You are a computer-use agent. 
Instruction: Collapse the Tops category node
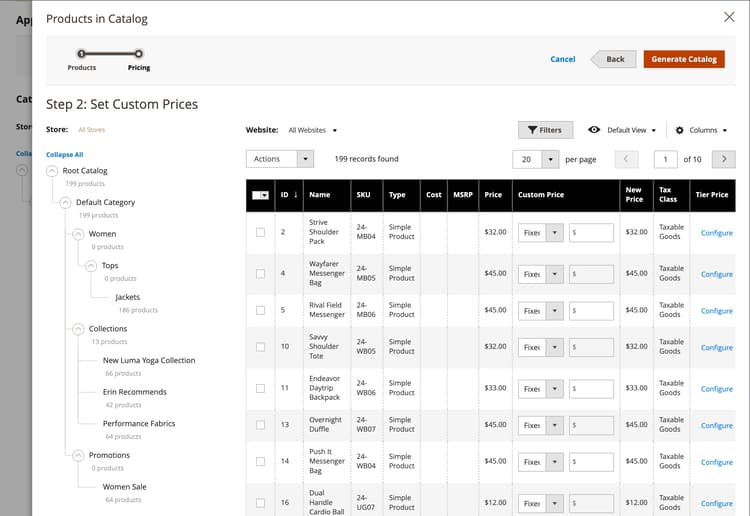91,266
